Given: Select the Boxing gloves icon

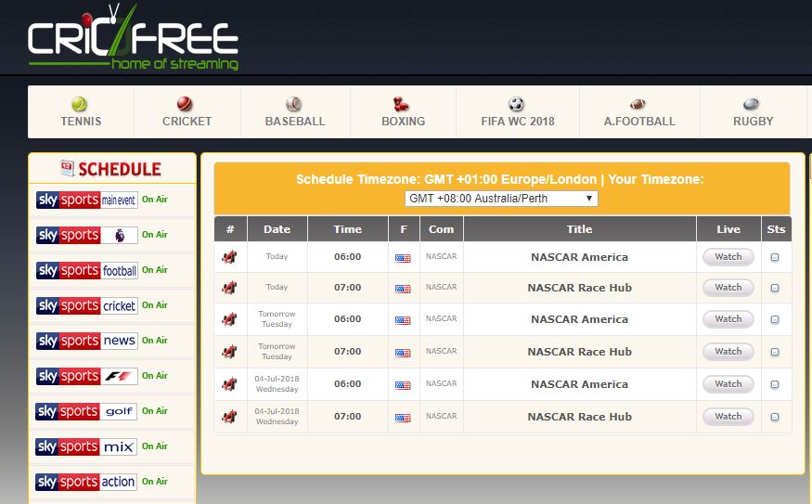Looking at the screenshot, I should [x=403, y=104].
